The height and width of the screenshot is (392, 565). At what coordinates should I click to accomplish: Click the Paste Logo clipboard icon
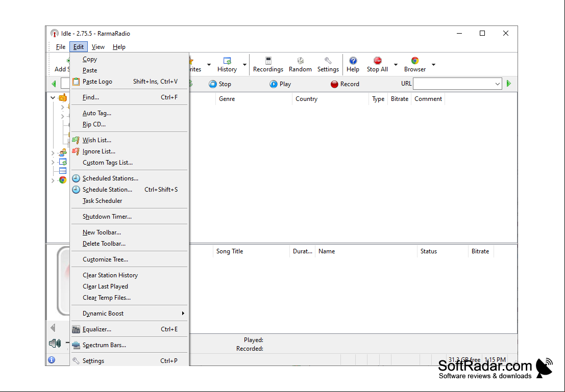click(76, 82)
